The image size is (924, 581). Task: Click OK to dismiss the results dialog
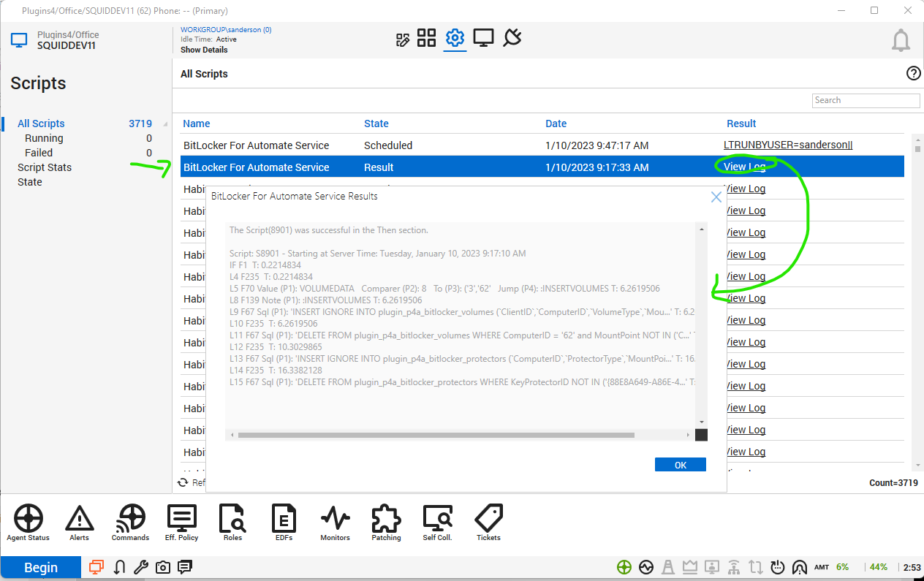[x=680, y=464]
